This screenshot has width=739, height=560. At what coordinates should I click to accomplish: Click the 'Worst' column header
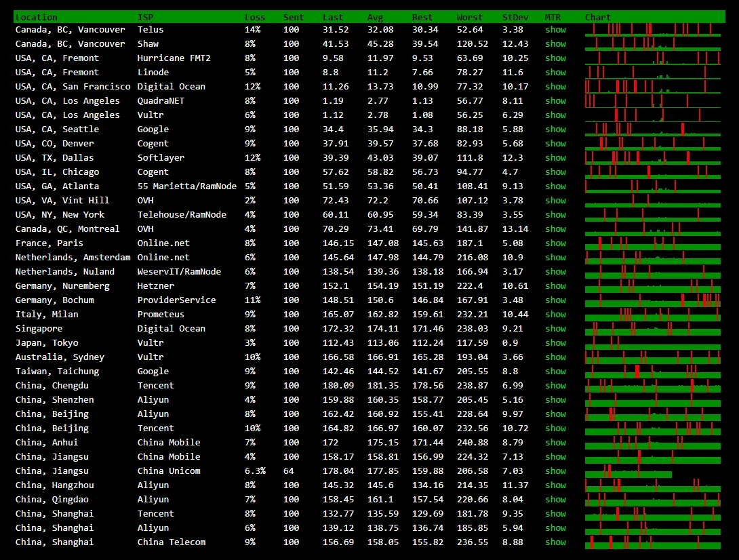click(469, 18)
